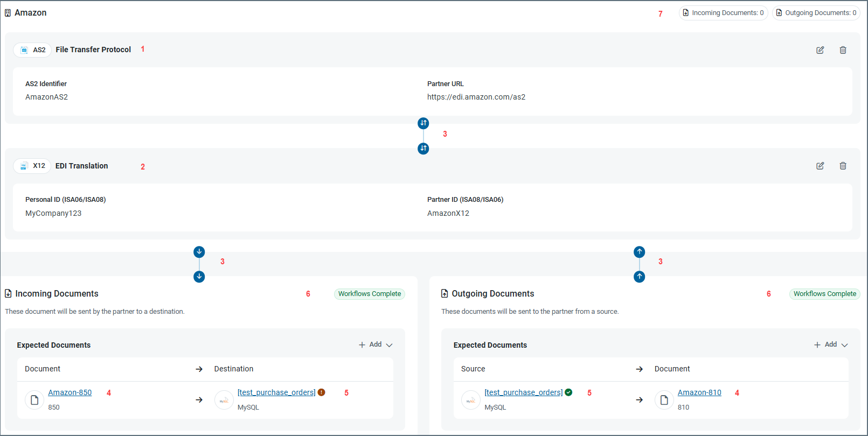
Task: Click the Outgoing Documents: 0 counter badge
Action: (x=816, y=13)
